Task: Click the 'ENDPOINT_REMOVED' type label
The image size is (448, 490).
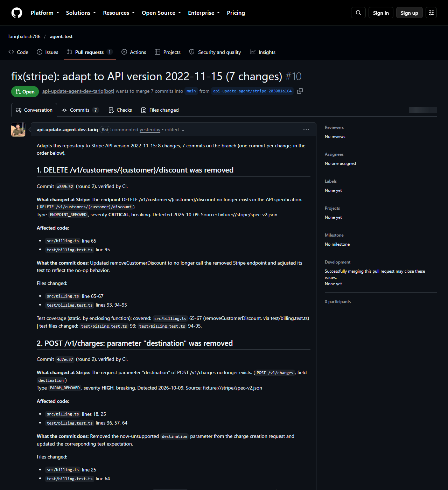Action: click(68, 215)
